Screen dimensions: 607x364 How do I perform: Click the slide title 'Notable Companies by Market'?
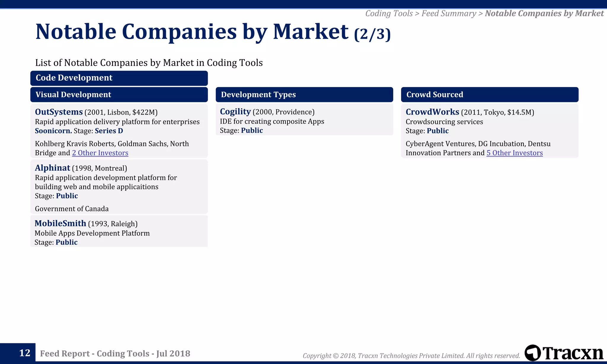[x=192, y=31]
